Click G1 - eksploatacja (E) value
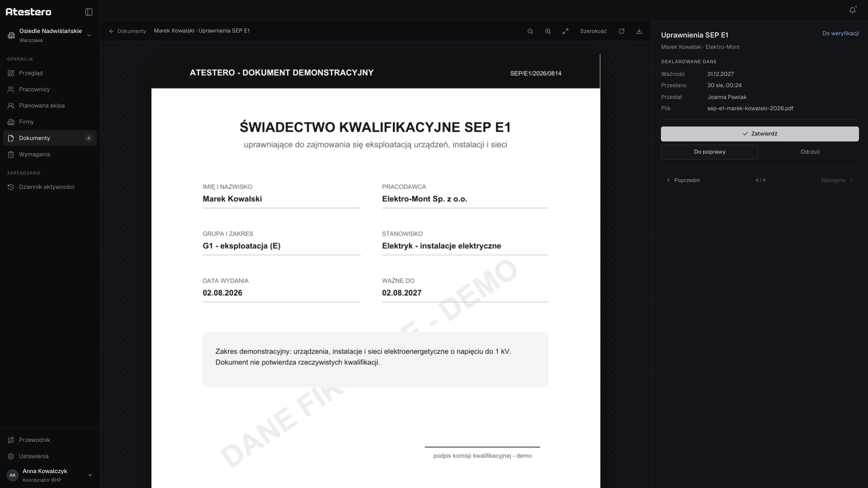 [242, 246]
